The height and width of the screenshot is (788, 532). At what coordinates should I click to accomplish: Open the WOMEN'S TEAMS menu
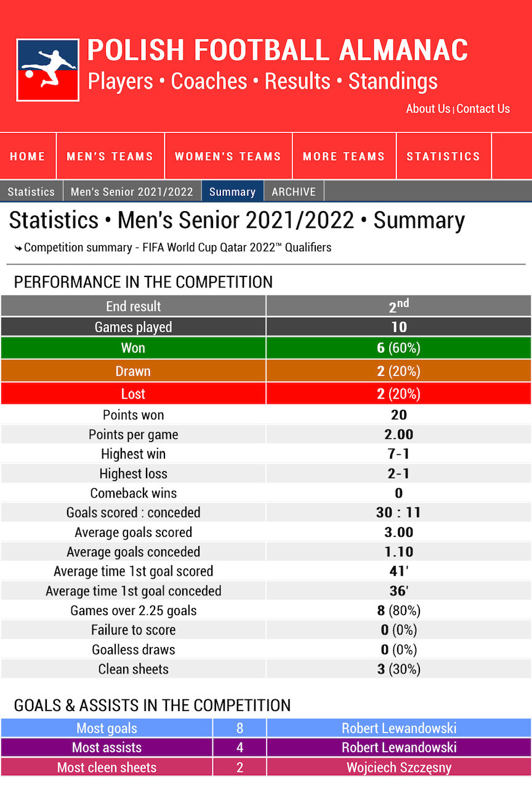click(x=228, y=156)
